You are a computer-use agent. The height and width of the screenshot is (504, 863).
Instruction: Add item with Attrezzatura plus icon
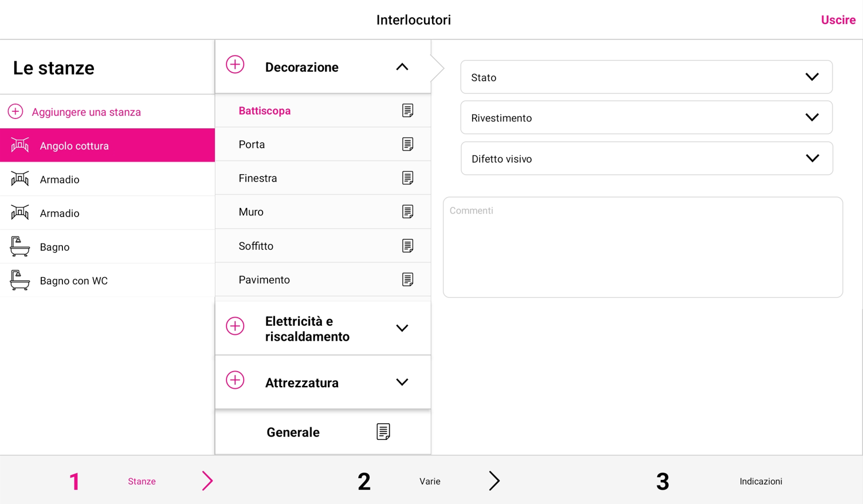pyautogui.click(x=235, y=380)
